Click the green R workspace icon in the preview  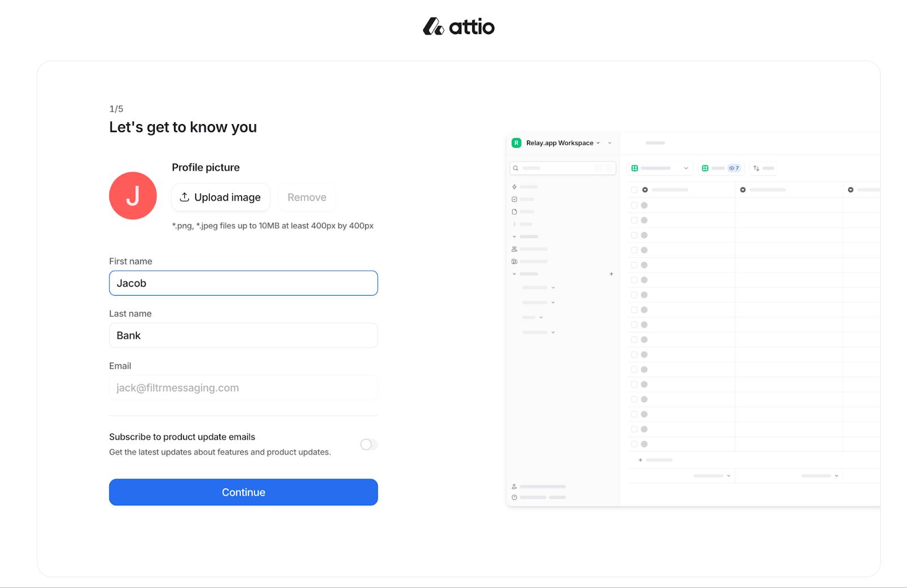(516, 143)
